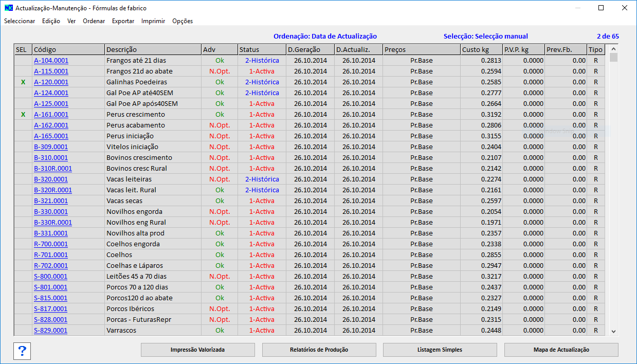Image resolution: width=637 pixels, height=364 pixels.
Task: Click the cost value 0.1971
Action: pyautogui.click(x=491, y=223)
